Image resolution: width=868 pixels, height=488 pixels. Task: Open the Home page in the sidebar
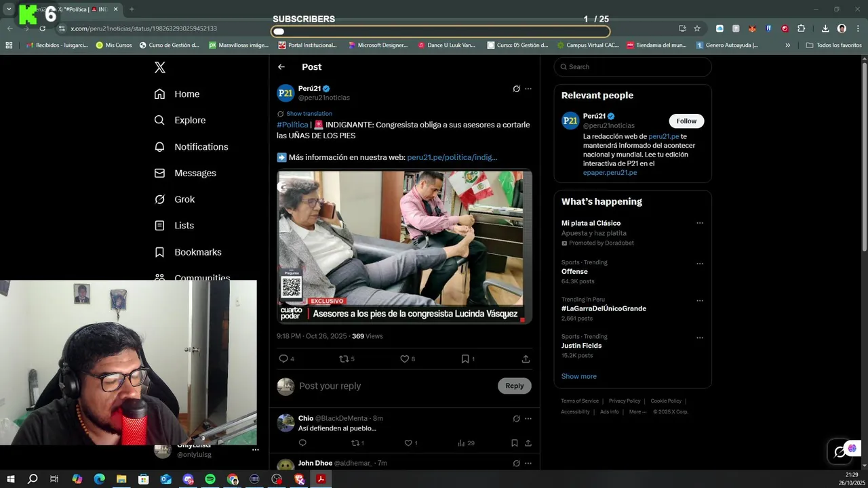coord(177,94)
